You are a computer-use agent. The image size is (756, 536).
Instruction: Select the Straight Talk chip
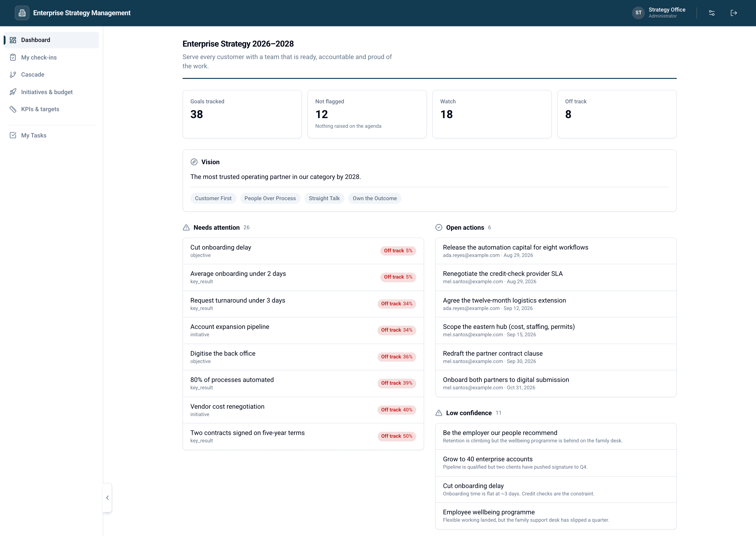point(324,198)
